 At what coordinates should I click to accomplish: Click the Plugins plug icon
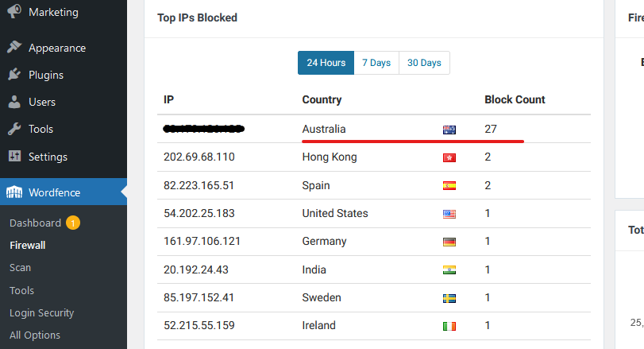14,75
